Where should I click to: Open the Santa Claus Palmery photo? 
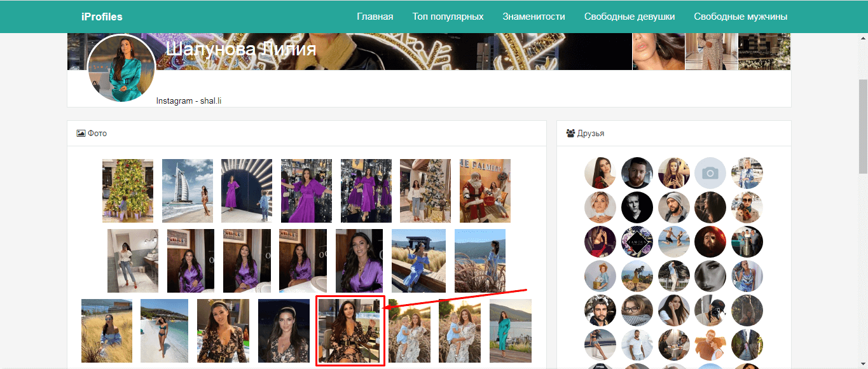(x=485, y=191)
